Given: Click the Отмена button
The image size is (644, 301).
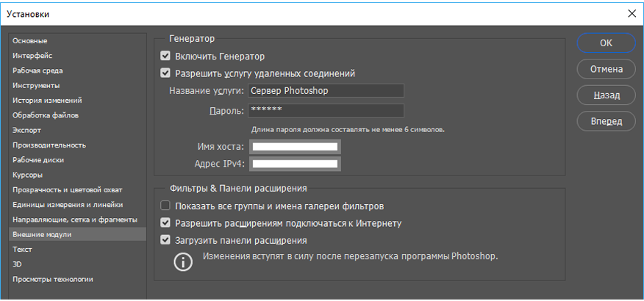Looking at the screenshot, I should [606, 69].
